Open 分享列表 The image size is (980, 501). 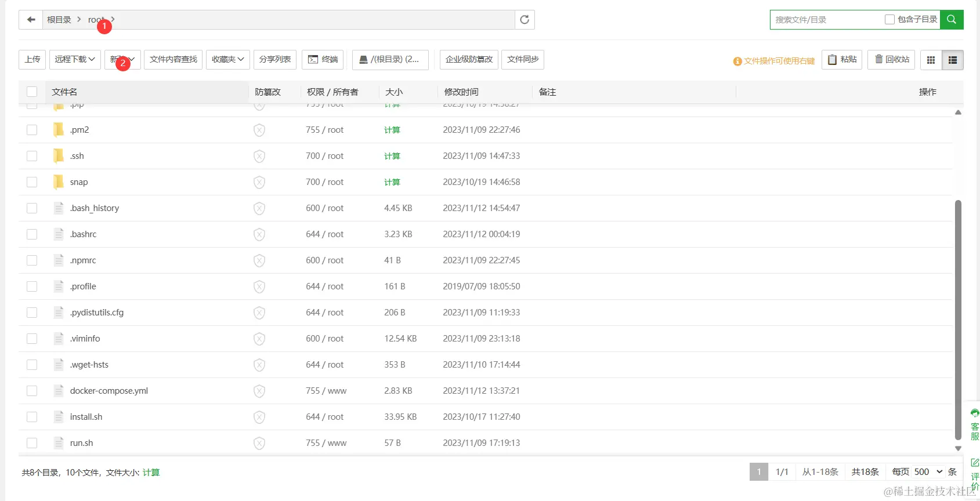(275, 60)
